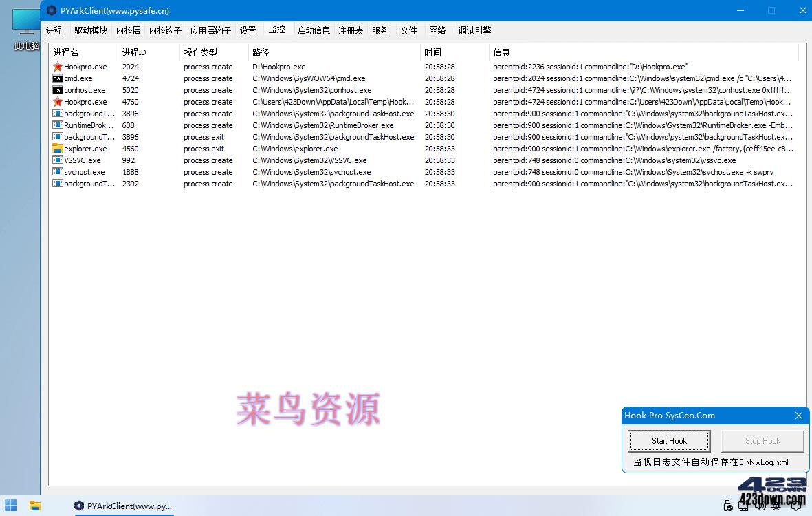Toggle the 英 input method indicator
Screen dimensions: 812x516
[774, 506]
